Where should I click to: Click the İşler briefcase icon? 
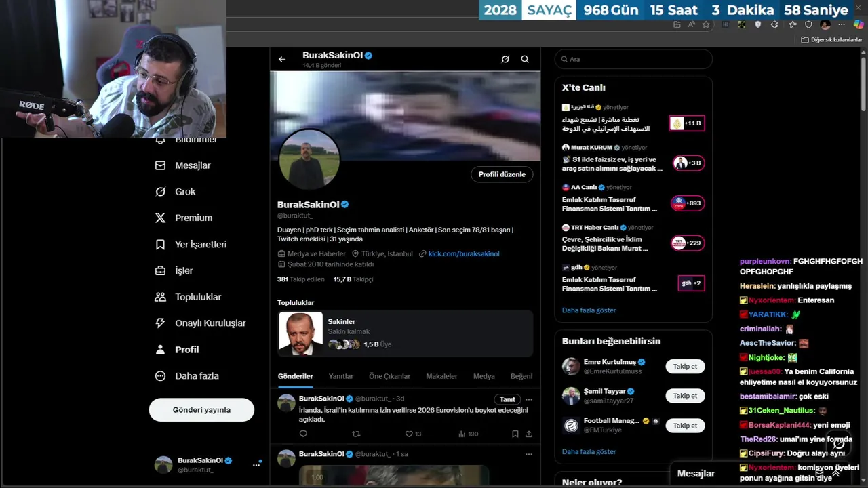tap(160, 270)
